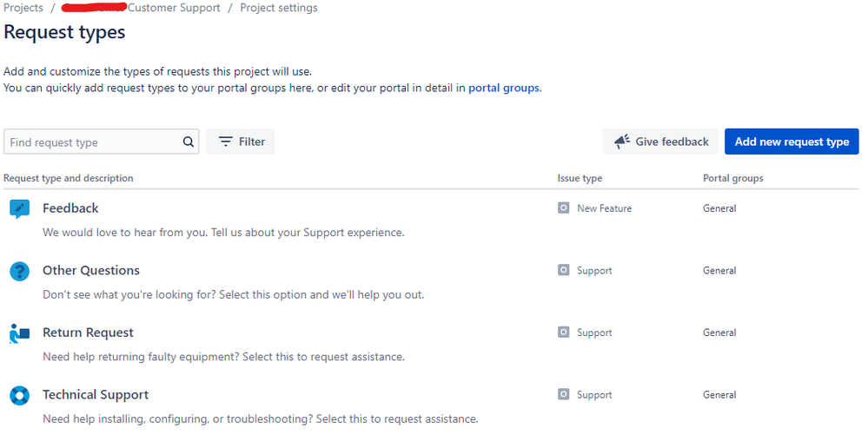This screenshot has width=868, height=448.
Task: Click the New Feature issue type icon
Action: [564, 208]
